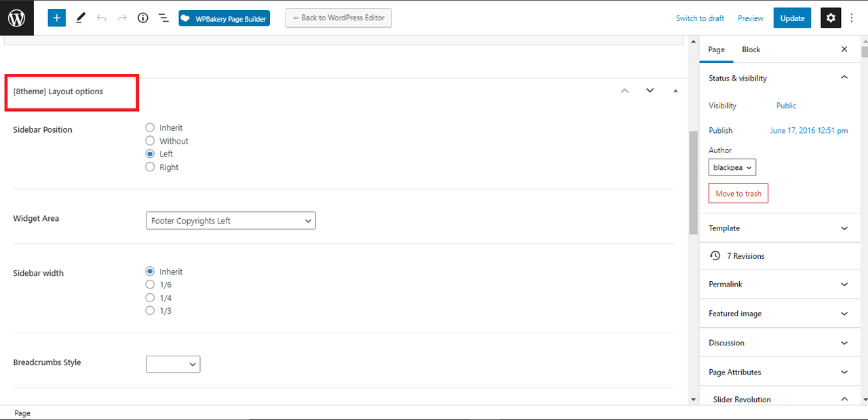This screenshot has width=868, height=420.
Task: Click the Move to trash button
Action: tap(738, 194)
